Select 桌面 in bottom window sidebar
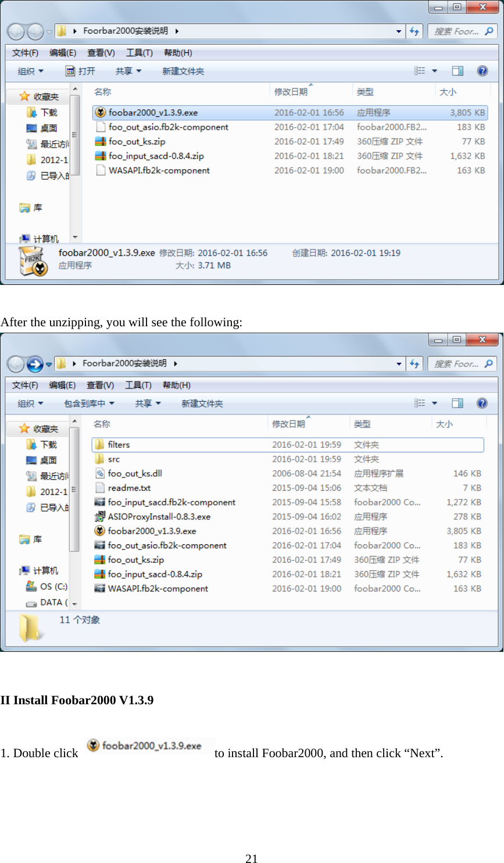 41,460
